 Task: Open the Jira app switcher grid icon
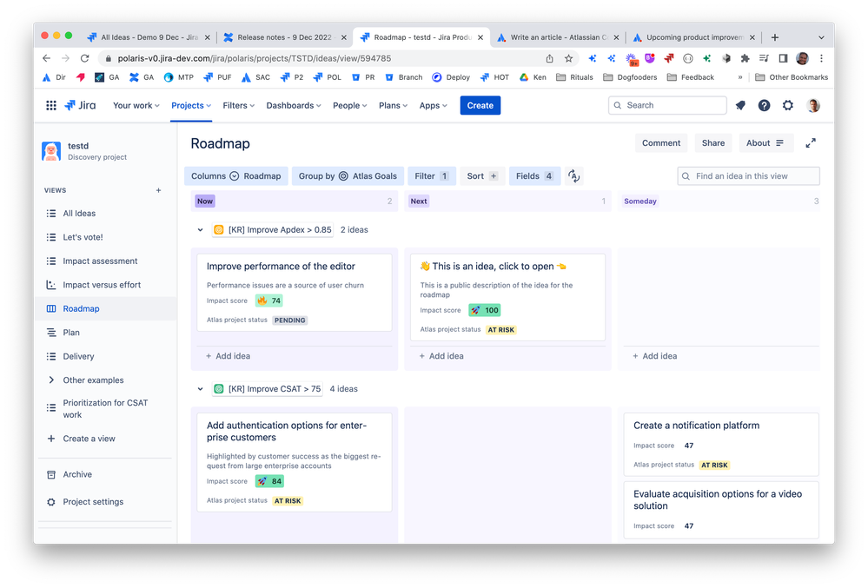[x=51, y=105]
